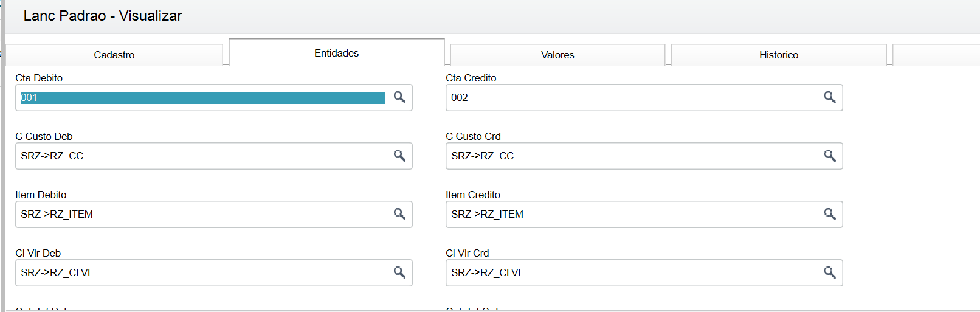
Task: Open the Valores tab
Action: pos(557,55)
